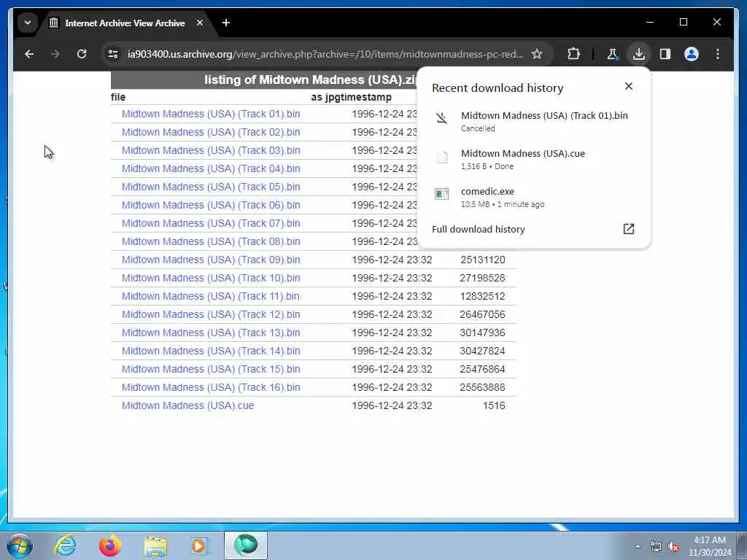Show hidden system tray icons
Image resolution: width=747 pixels, height=560 pixels.
tap(638, 546)
